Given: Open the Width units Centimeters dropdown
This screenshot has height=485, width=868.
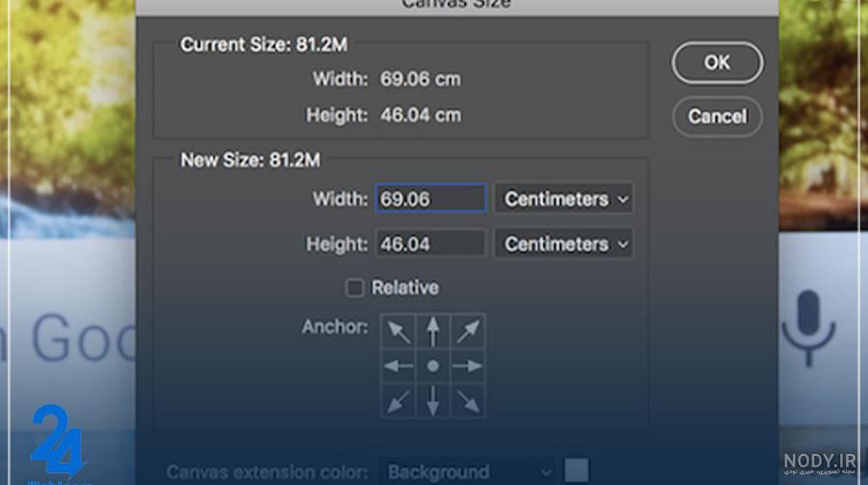Looking at the screenshot, I should (x=564, y=199).
